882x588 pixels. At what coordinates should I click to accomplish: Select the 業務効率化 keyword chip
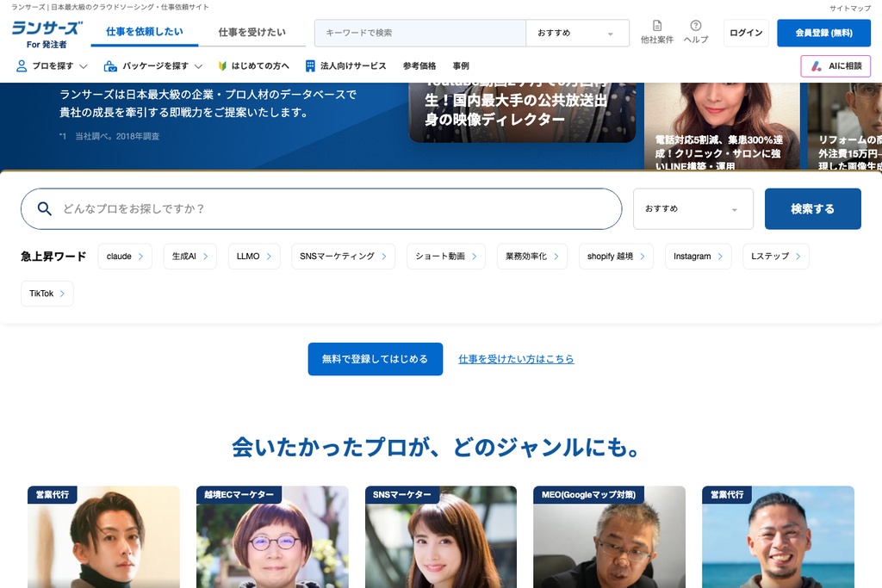coord(532,257)
